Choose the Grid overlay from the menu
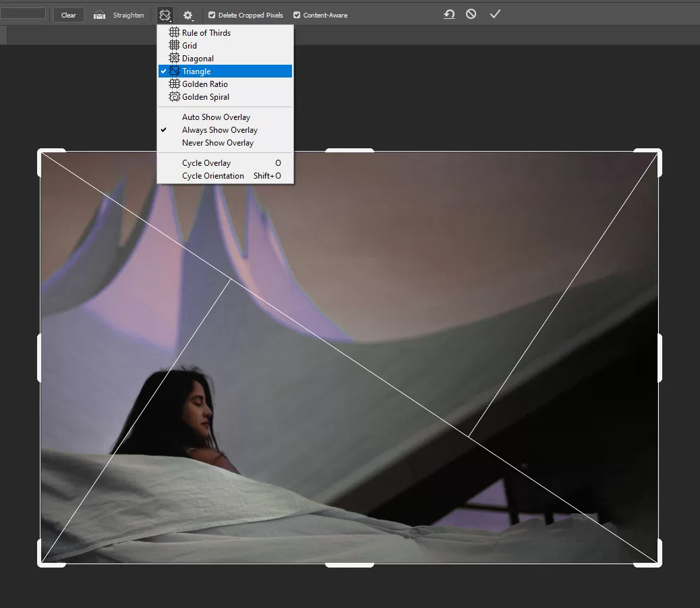Screen dimensions: 700x608 [x=189, y=45]
